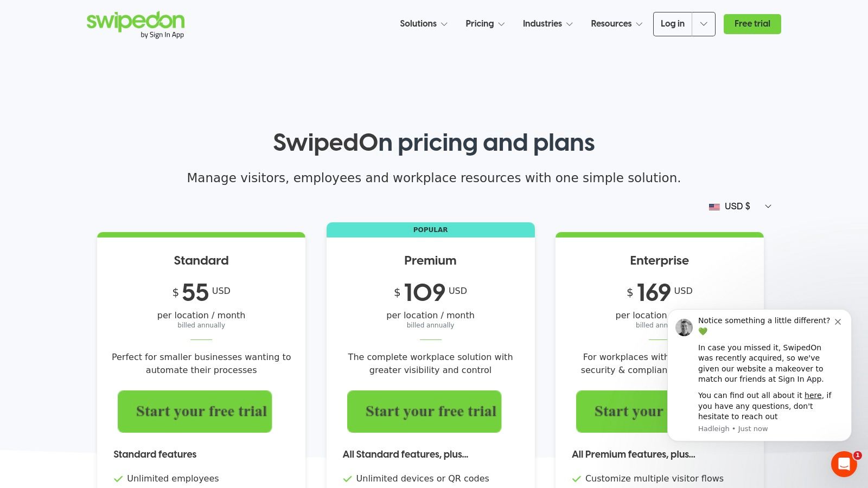Start free trial for Premium plan
This screenshot has height=488, width=868.
(x=424, y=412)
